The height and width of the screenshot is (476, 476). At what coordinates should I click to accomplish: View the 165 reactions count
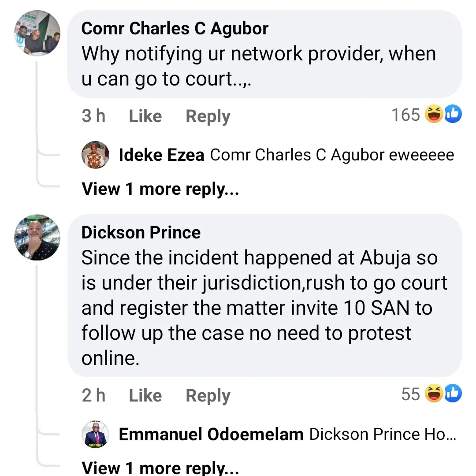(x=405, y=115)
